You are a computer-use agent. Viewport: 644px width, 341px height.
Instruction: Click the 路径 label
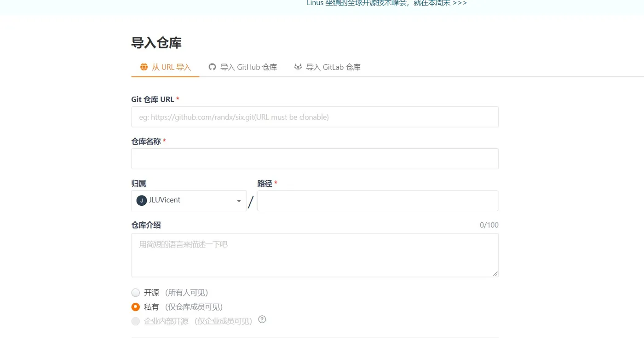pos(265,183)
